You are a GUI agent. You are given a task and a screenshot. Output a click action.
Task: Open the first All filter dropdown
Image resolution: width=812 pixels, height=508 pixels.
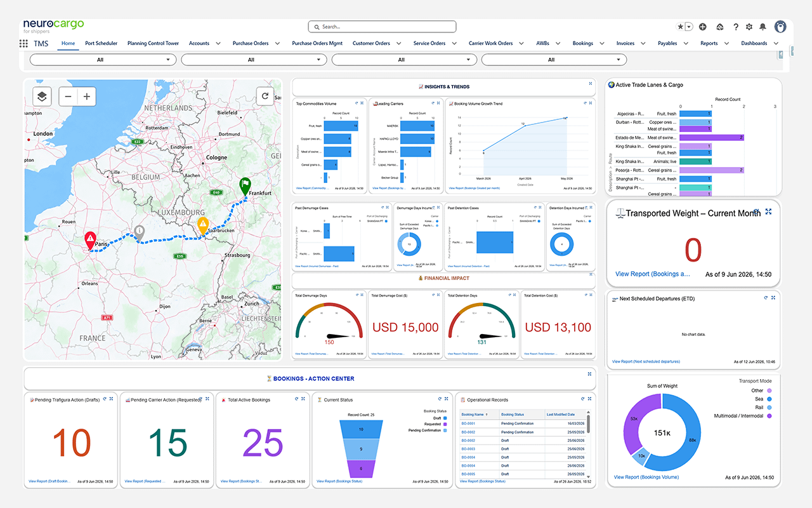103,60
